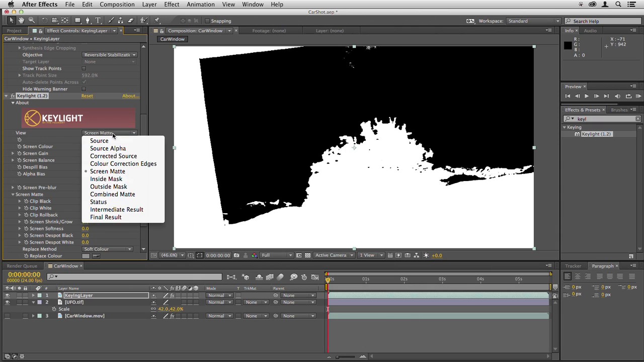Open the Composition menu in menu bar

click(x=117, y=5)
